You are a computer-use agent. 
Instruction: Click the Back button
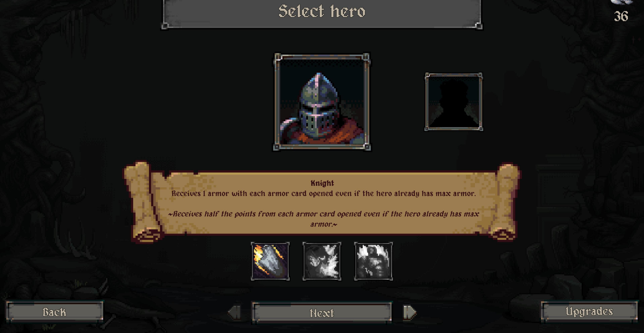[x=54, y=312]
